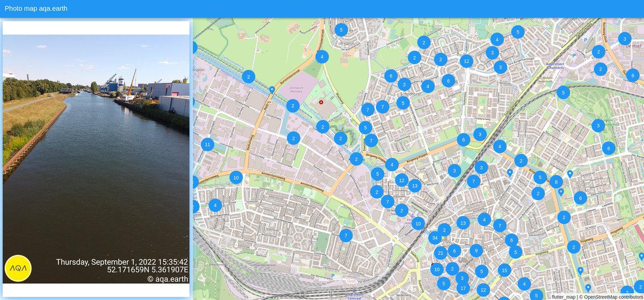Click the photo date Thursday, September 1, 2022
Viewport: 644px width, 300px height.
click(x=122, y=262)
